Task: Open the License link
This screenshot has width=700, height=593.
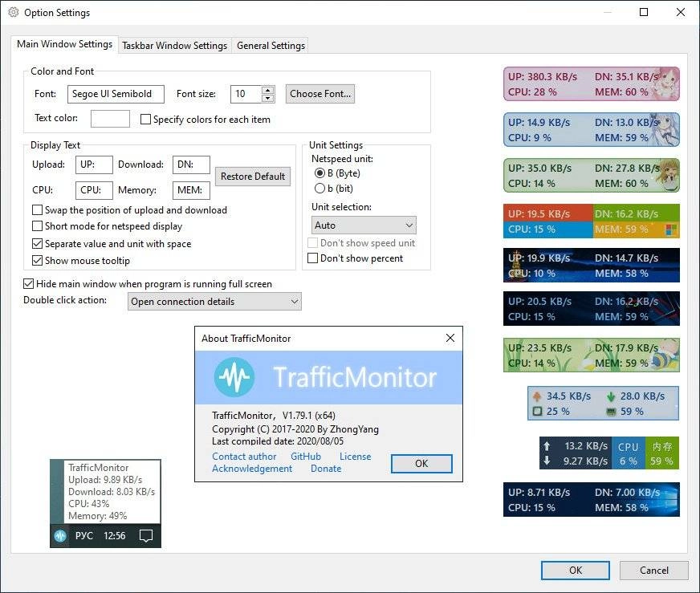Action: point(356,457)
